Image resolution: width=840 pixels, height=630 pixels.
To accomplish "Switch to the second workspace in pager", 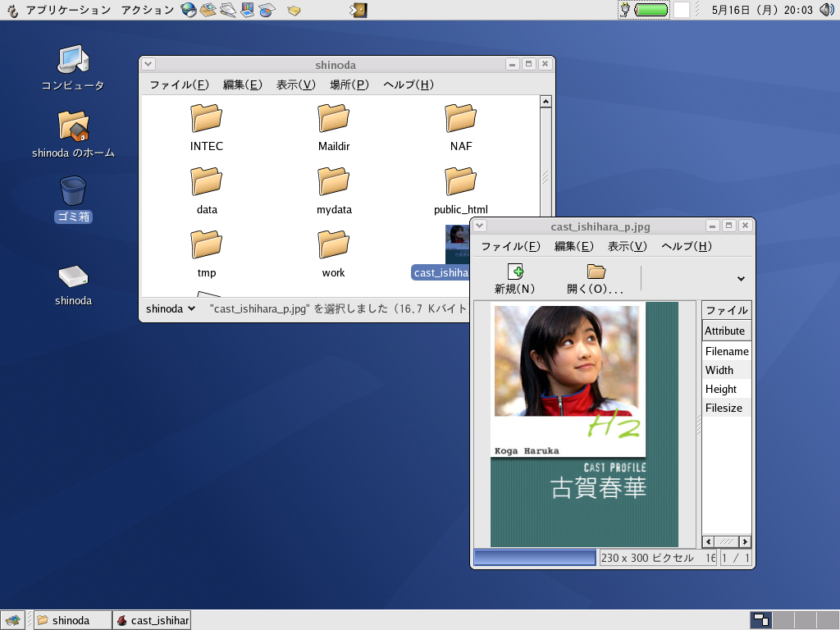I will click(x=783, y=620).
